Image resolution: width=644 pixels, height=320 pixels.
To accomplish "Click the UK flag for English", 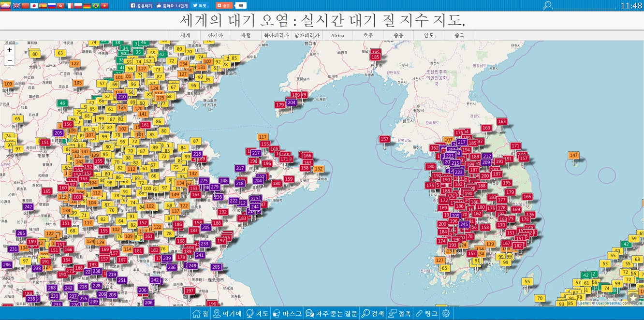I will 16,6.
